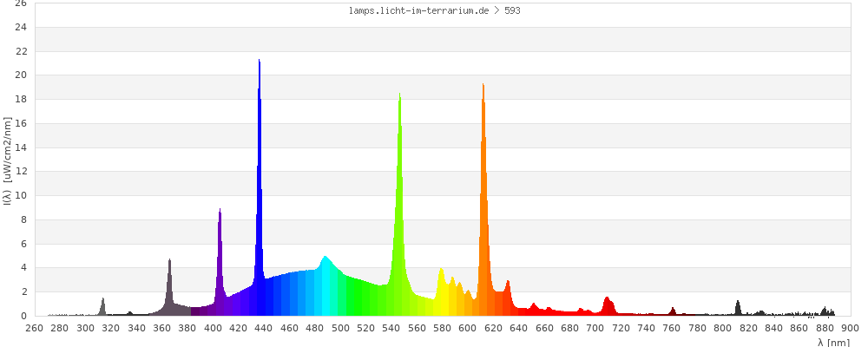Click the small dark red peak near 760 nm
Viewport: 868px width, 347px height.
(673, 311)
